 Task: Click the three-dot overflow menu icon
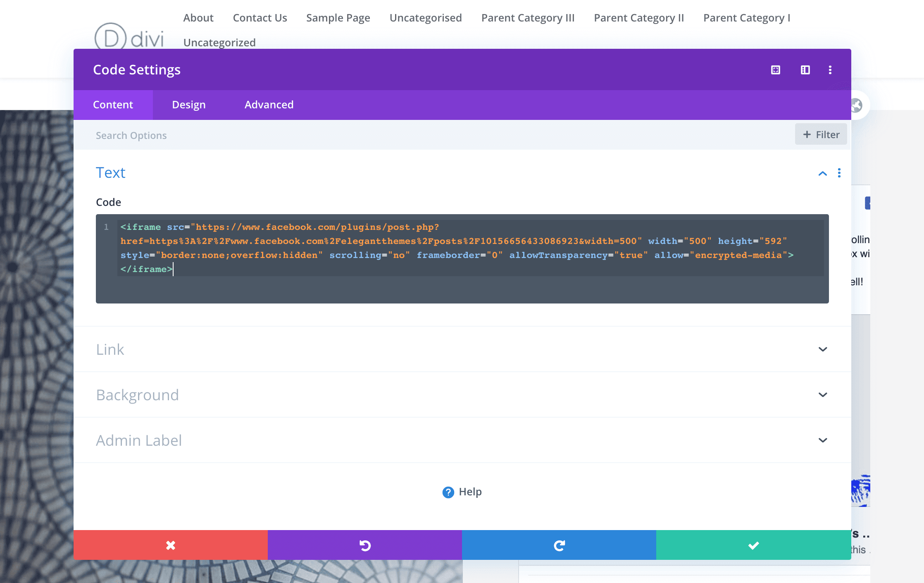pos(830,70)
